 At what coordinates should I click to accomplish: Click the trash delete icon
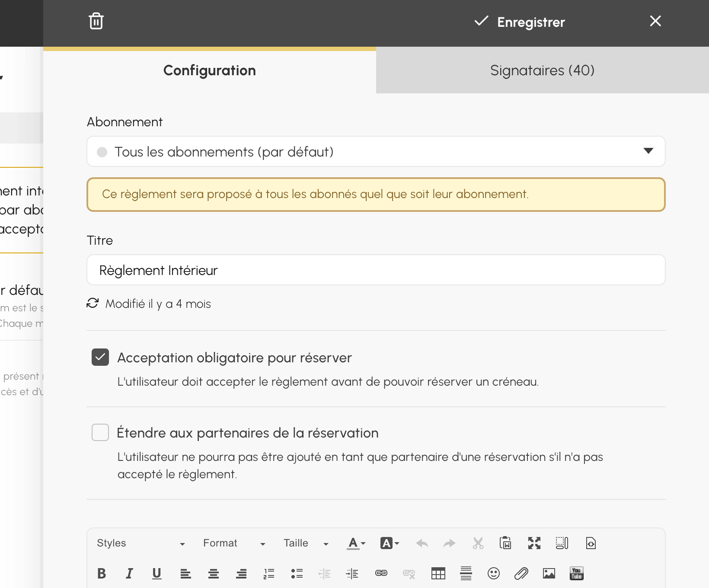pyautogui.click(x=96, y=21)
